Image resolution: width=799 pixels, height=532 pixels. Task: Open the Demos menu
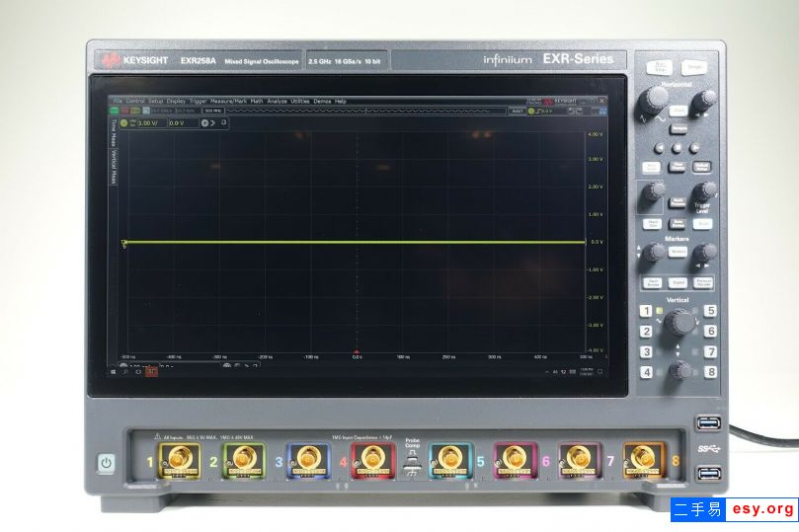[322, 101]
